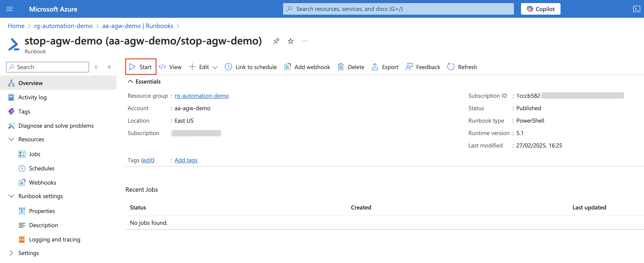The width and height of the screenshot is (644, 263).
Task: Mark stop-agw-demo as a favorite with star
Action: pos(291,41)
